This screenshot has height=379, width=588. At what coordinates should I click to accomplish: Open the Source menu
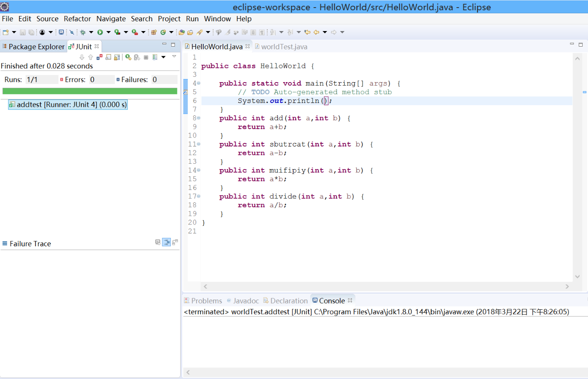tap(47, 19)
